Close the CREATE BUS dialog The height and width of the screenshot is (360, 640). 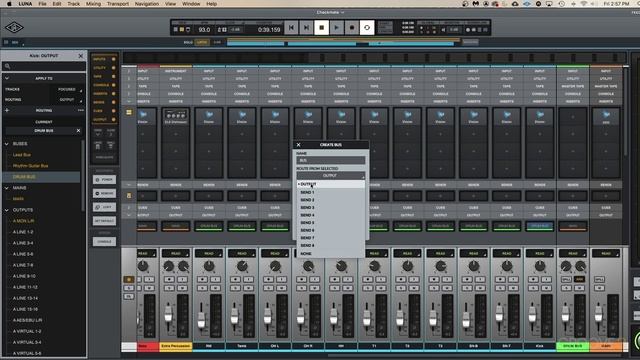coord(298,144)
